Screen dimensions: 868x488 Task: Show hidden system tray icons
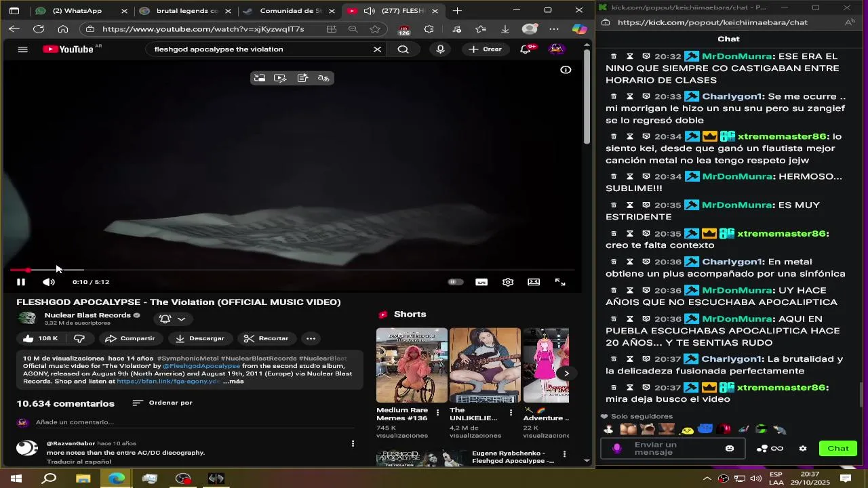pyautogui.click(x=707, y=479)
